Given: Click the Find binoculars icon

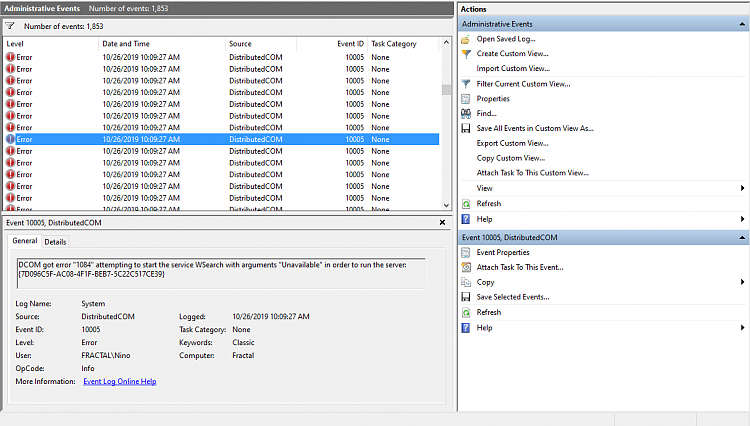Looking at the screenshot, I should (465, 114).
